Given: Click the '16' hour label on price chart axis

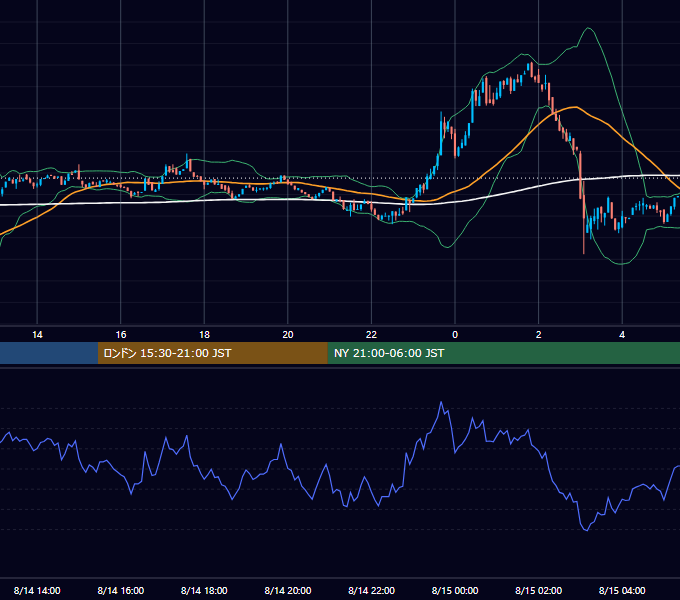Looking at the screenshot, I should point(121,335).
